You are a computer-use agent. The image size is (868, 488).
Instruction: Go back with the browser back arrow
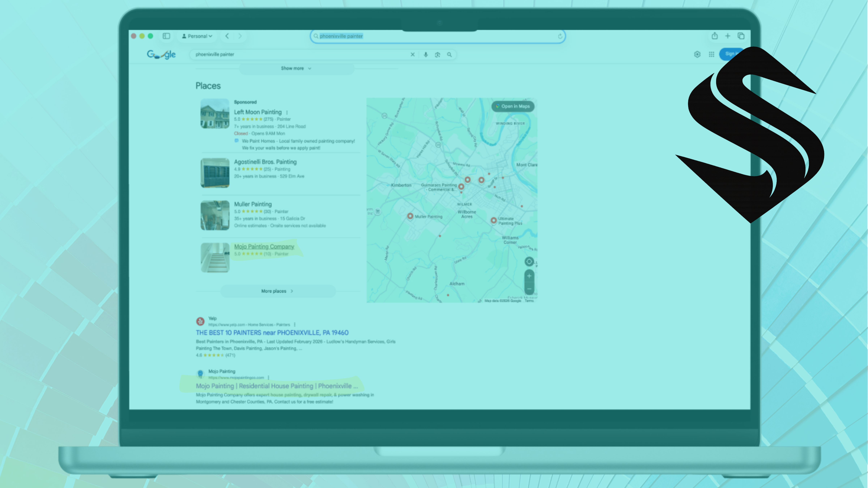coord(227,36)
